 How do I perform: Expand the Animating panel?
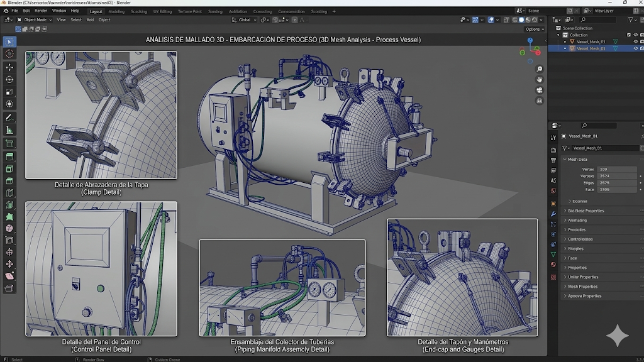point(565,221)
